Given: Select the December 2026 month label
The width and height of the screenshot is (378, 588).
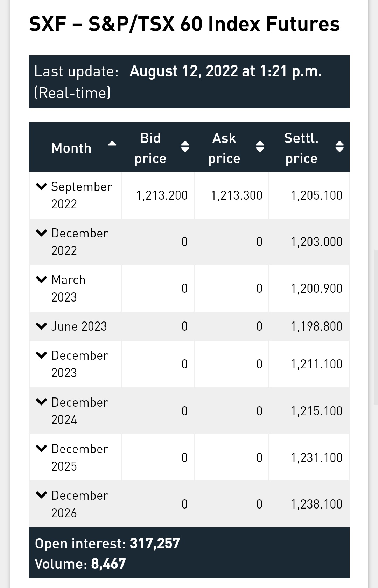Looking at the screenshot, I should tap(80, 504).
